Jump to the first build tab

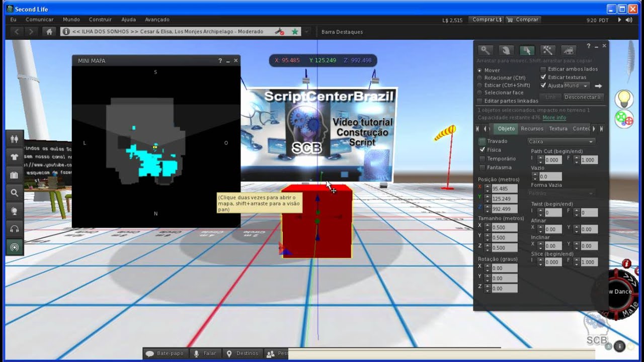click(478, 129)
